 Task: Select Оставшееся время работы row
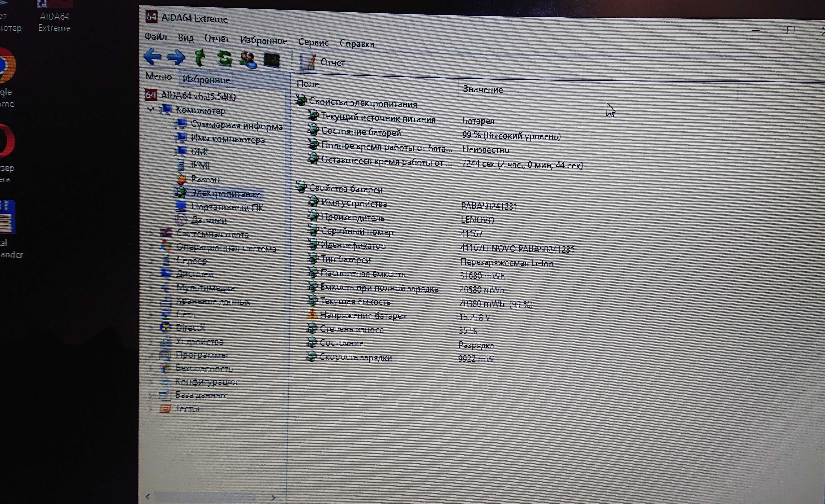445,163
